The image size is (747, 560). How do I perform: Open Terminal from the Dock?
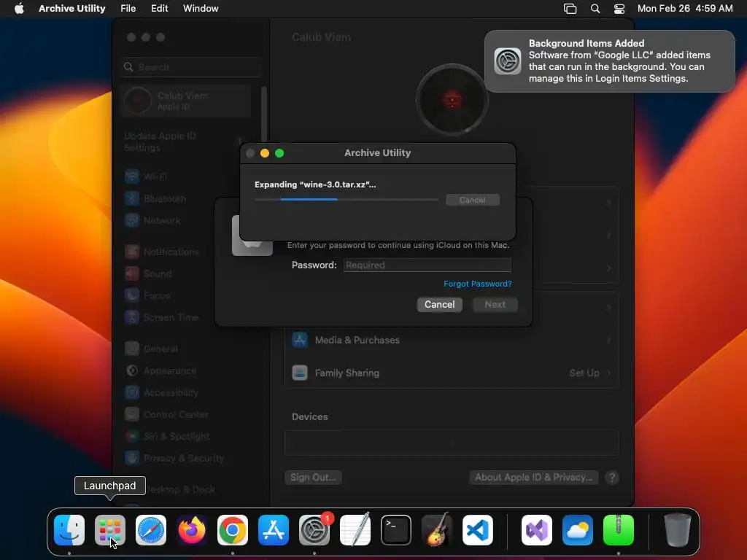[x=396, y=530]
